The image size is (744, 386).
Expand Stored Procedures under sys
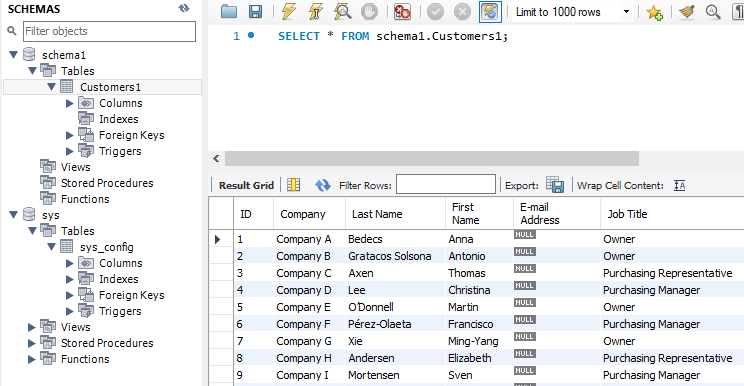point(32,343)
